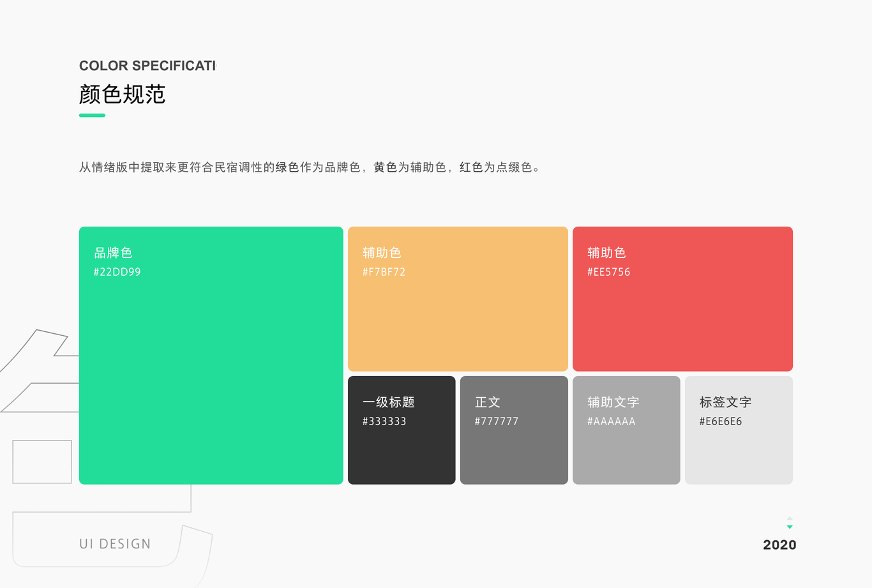Click the #E6E6E6 hex code
Screen dimensions: 872x588
point(721,421)
